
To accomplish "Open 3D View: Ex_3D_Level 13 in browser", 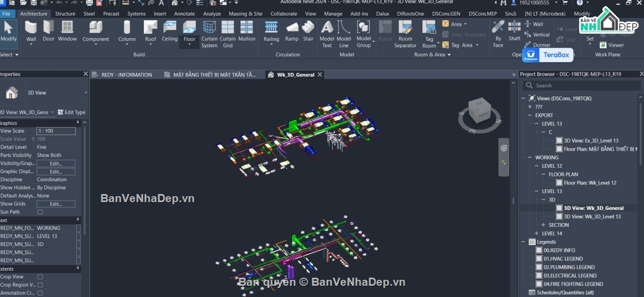I will tap(591, 140).
